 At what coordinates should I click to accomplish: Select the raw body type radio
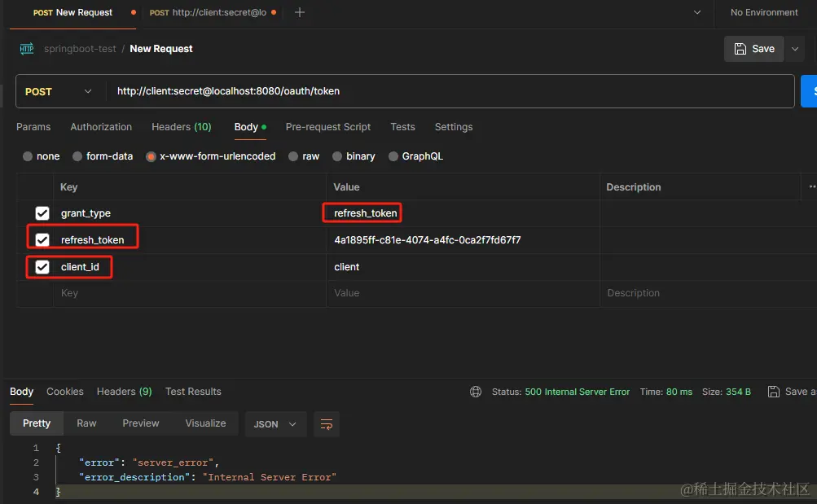tap(293, 156)
